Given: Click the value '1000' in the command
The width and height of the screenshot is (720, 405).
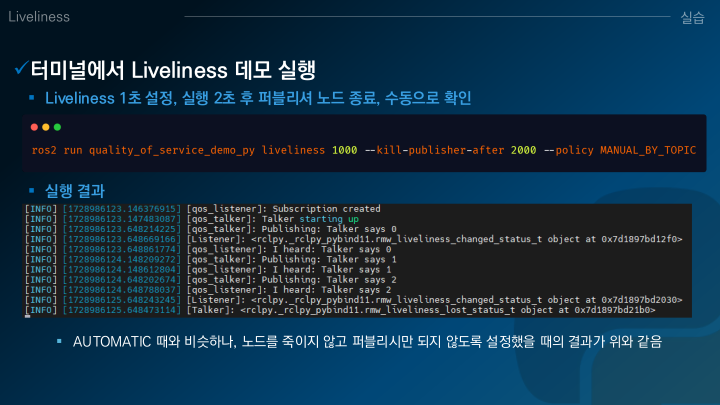Looking at the screenshot, I should (344, 150).
